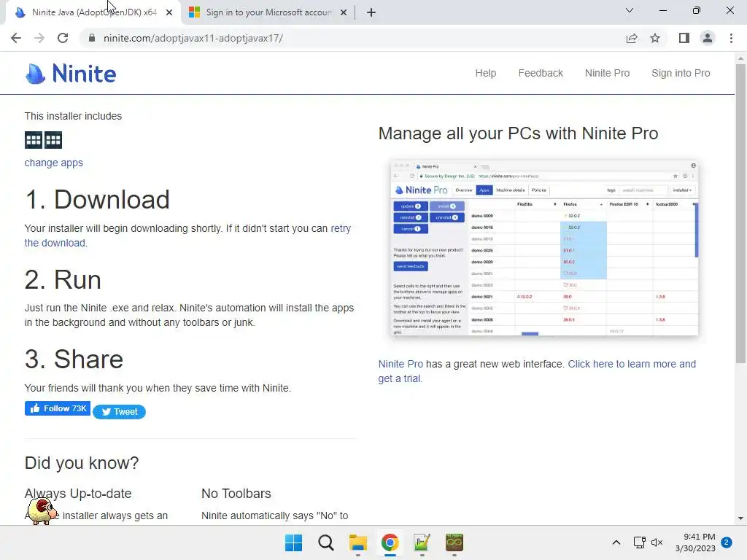Select the 'This installer includes' text
This screenshot has width=747, height=560.
tap(74, 116)
